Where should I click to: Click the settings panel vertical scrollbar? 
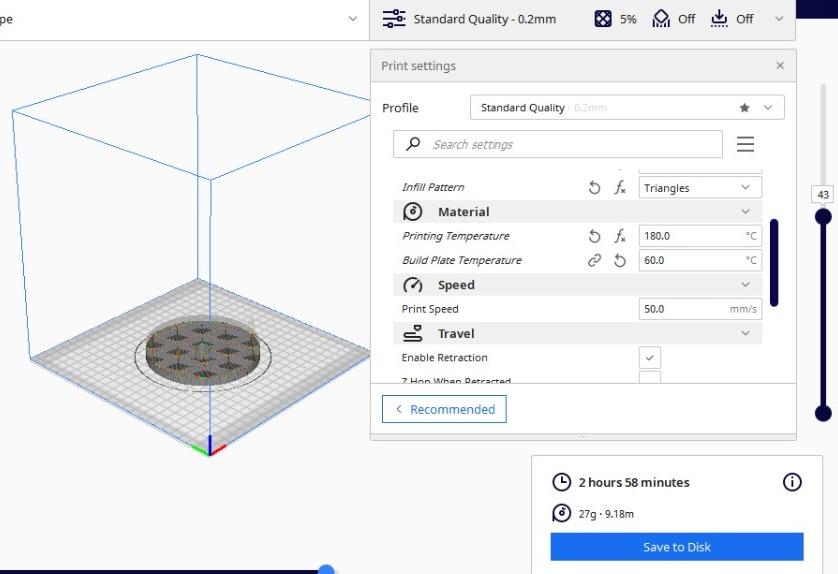(773, 262)
